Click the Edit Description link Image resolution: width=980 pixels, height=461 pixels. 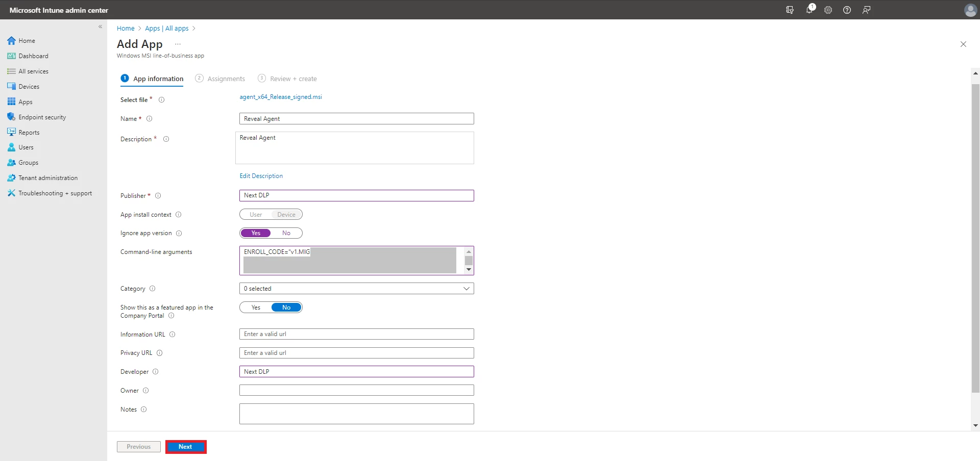[261, 176]
